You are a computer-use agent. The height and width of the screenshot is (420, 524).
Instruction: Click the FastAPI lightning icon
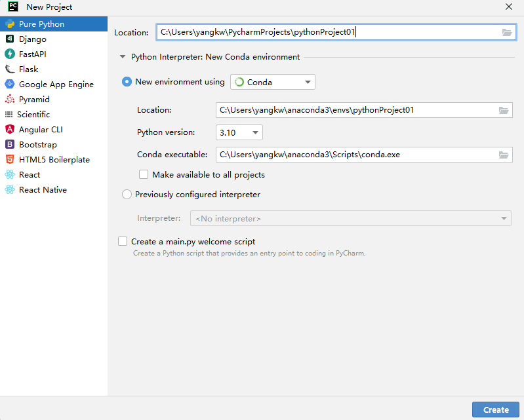tap(10, 54)
